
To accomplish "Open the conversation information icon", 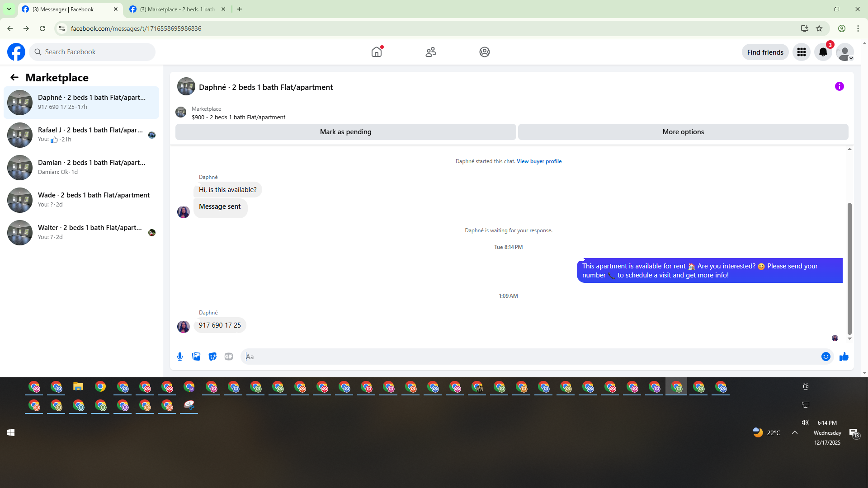I will [x=839, y=86].
